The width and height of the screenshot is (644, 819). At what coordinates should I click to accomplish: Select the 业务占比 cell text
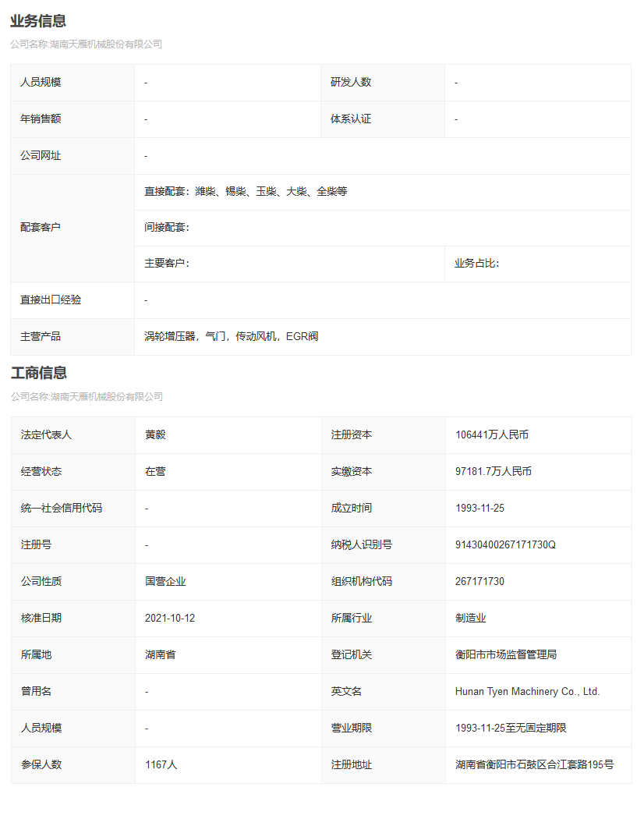476,264
